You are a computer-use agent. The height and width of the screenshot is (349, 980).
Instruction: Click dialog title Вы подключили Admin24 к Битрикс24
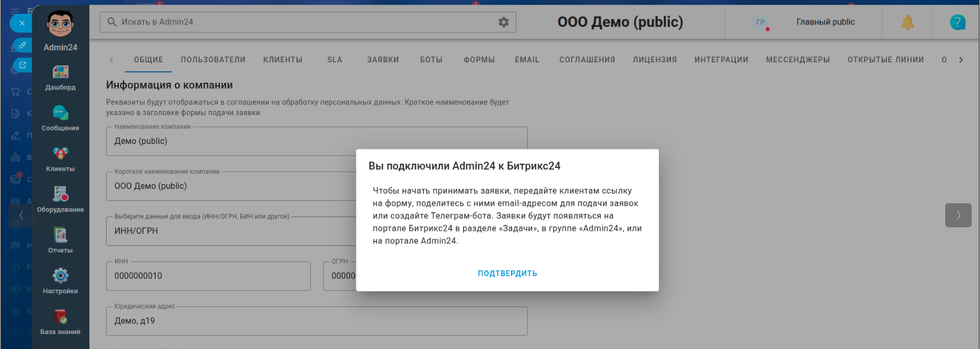464,166
